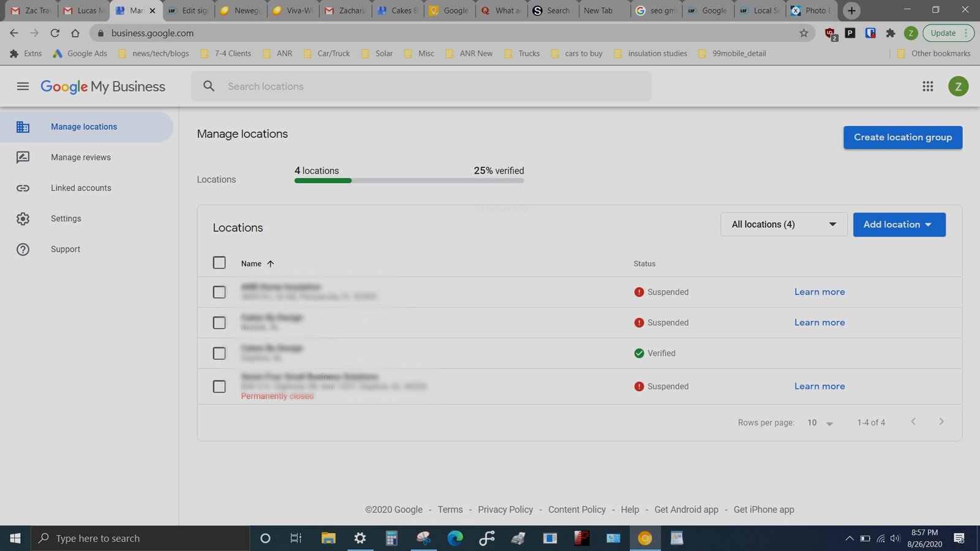Open the Google Ads bookmark
Image resolution: width=980 pixels, height=551 pixels.
80,53
